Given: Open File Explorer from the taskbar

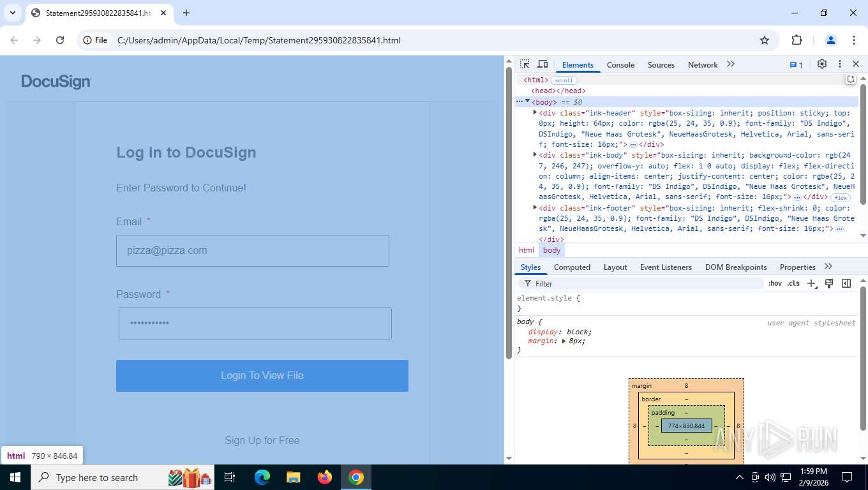Looking at the screenshot, I should (294, 477).
